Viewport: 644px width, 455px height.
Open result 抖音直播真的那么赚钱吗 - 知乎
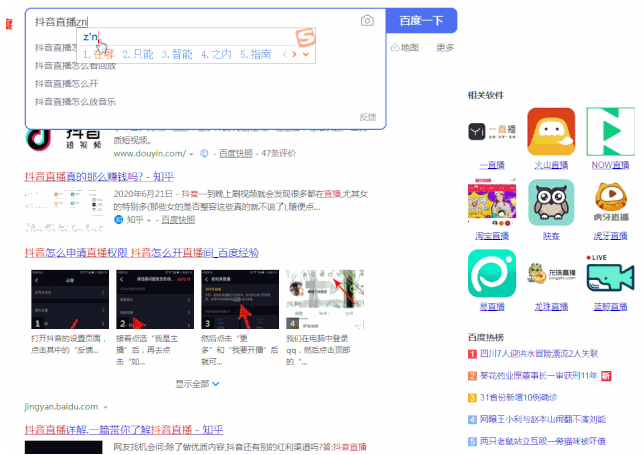(99, 177)
